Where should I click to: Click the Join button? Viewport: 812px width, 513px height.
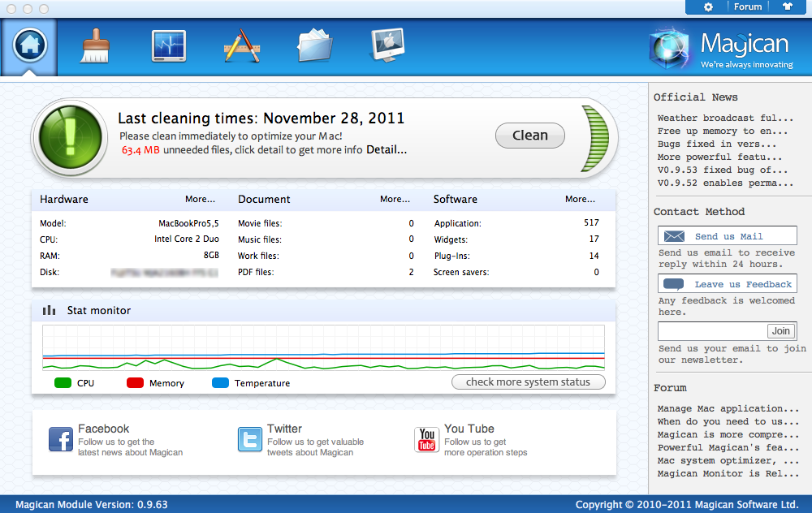781,331
